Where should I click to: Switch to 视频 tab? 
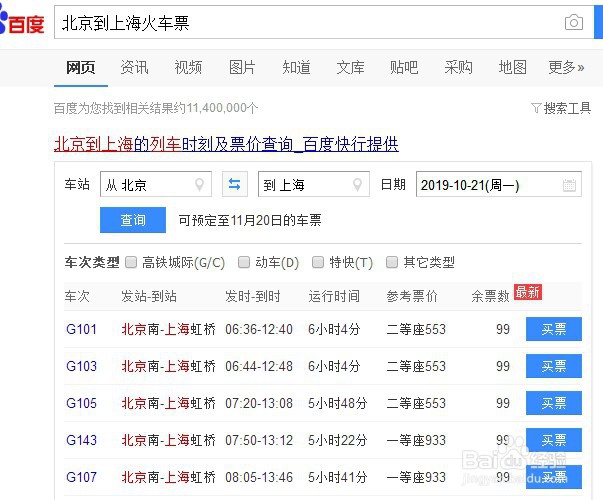(x=188, y=68)
